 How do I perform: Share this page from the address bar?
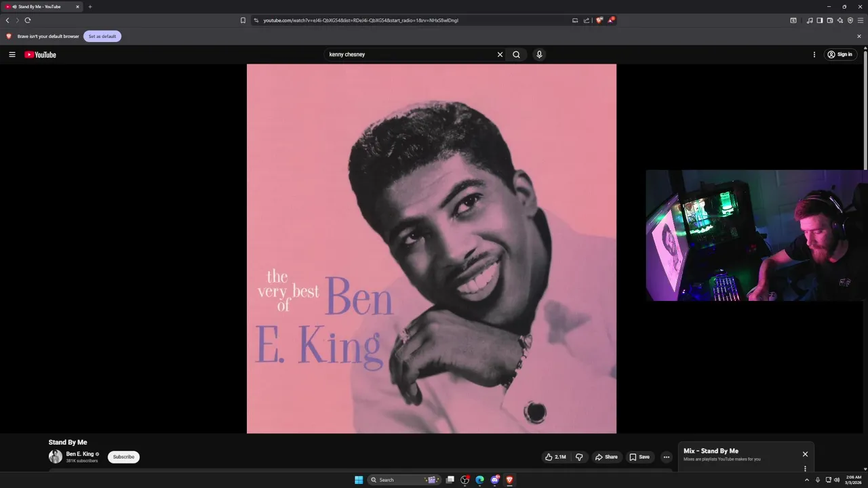tap(587, 20)
